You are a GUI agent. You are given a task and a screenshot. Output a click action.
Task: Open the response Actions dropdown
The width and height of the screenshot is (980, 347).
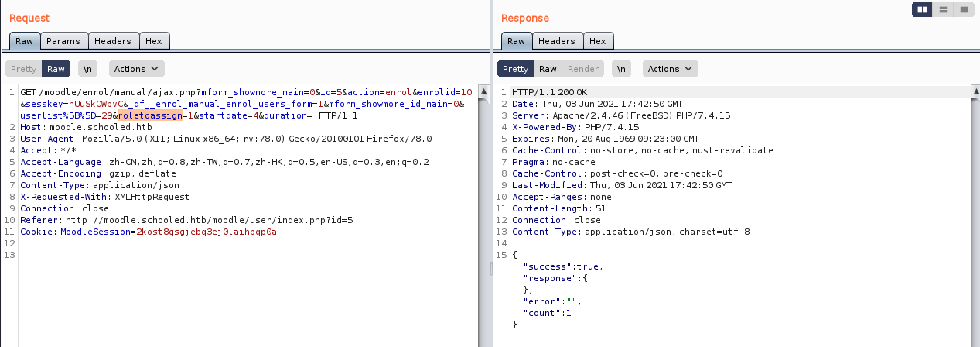tap(670, 69)
